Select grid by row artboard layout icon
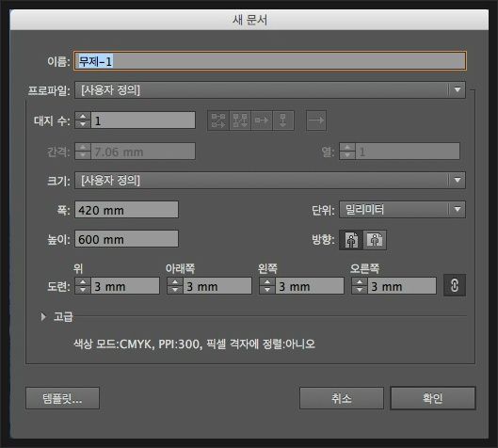 [x=218, y=120]
